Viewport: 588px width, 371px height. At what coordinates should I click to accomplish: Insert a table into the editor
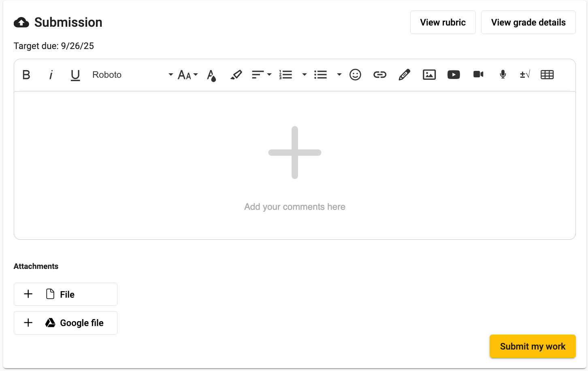pos(547,75)
